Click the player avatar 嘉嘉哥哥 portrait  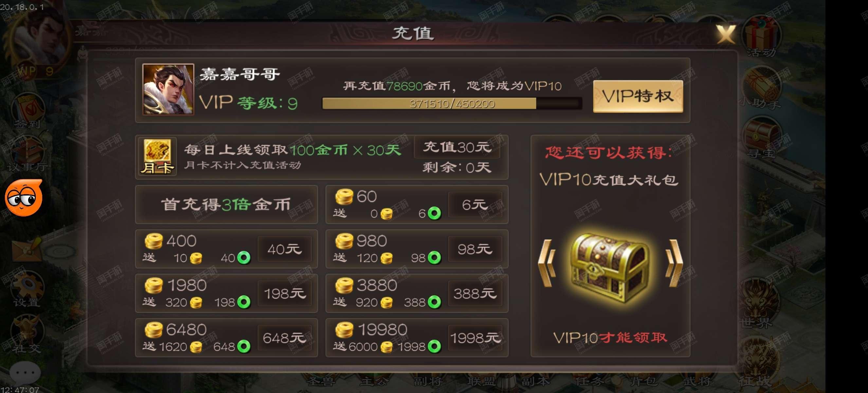point(168,89)
